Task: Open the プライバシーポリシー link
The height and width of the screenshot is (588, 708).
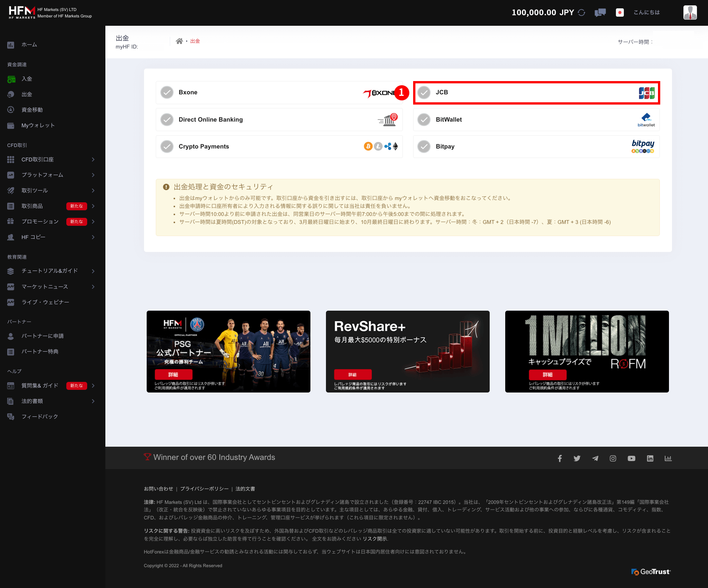Action: [x=205, y=489]
